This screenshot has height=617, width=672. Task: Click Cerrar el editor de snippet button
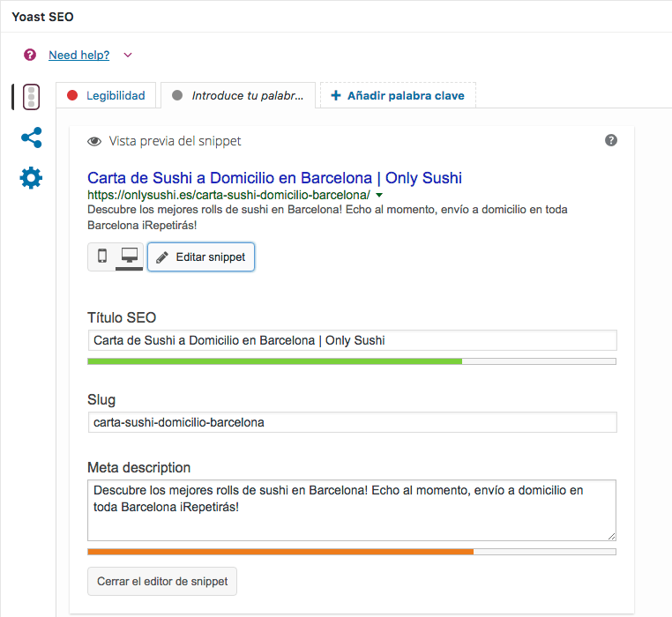pyautogui.click(x=162, y=582)
